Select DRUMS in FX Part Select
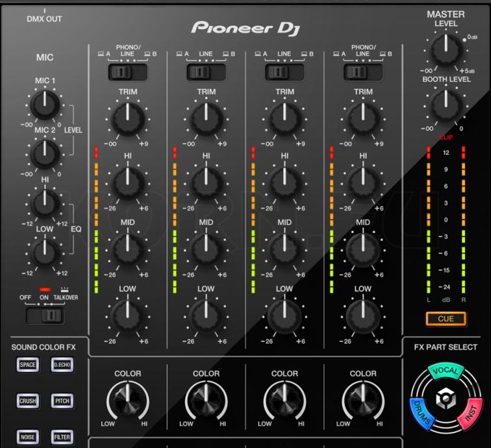Viewport: 491px width, 448px height. click(x=422, y=412)
